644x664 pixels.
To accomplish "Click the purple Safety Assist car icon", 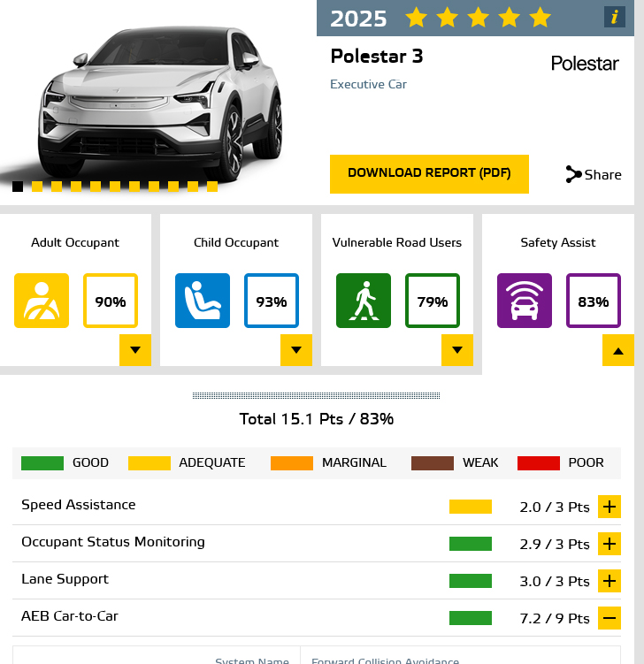I will (x=525, y=301).
